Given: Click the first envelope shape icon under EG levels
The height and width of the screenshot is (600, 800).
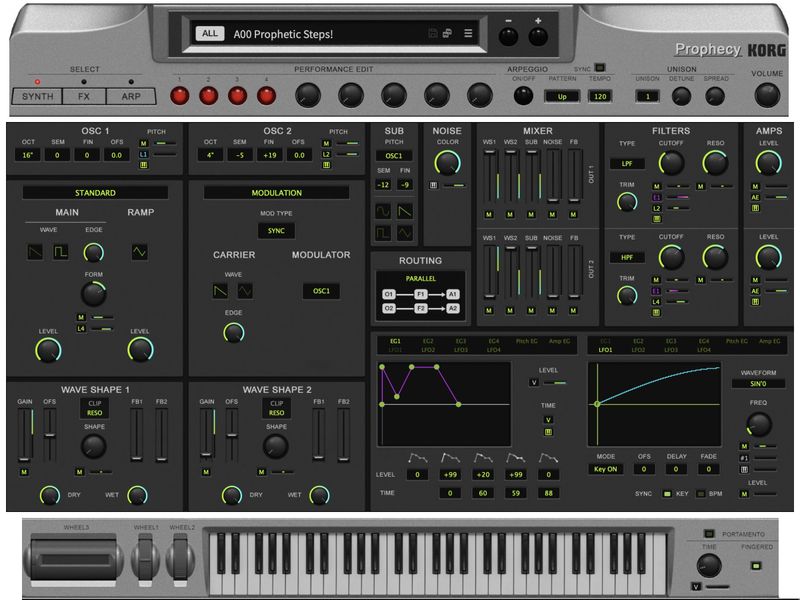Looking at the screenshot, I should coord(419,457).
